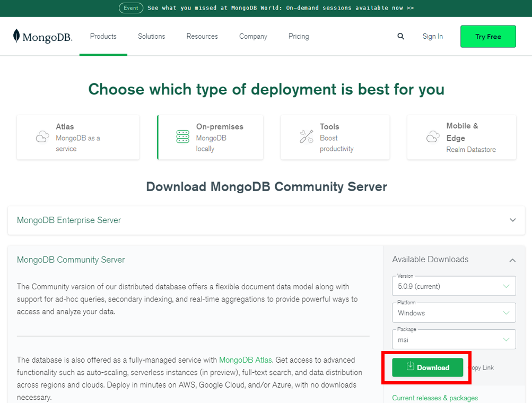The height and width of the screenshot is (403, 532).
Task: Open the Resources menu
Action: [202, 36]
